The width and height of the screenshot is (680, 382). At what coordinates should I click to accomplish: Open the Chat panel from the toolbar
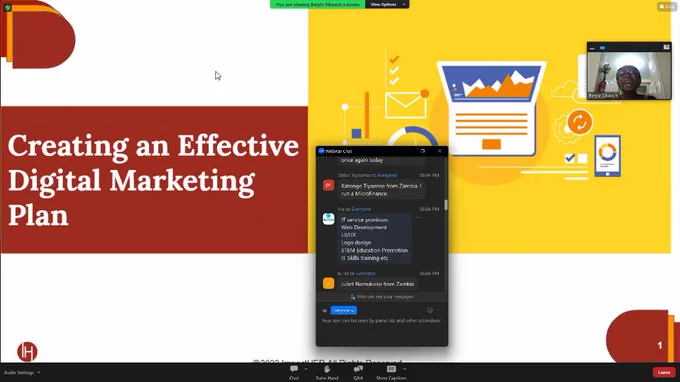294,372
